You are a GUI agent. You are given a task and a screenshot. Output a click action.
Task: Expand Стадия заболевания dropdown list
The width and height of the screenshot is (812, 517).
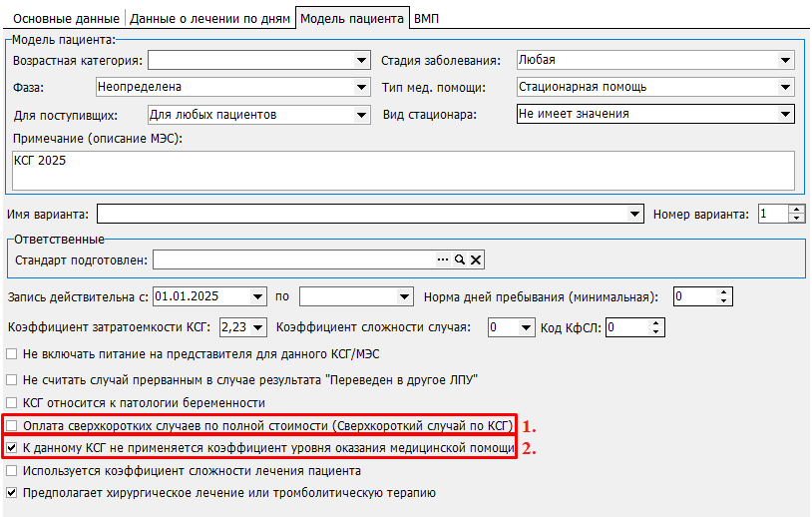[786, 61]
